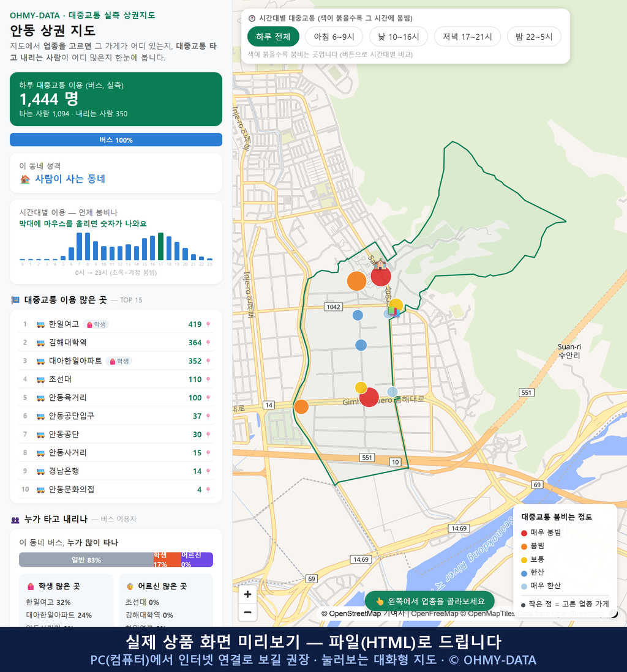Select the 하루 전체 time filter

click(x=273, y=37)
